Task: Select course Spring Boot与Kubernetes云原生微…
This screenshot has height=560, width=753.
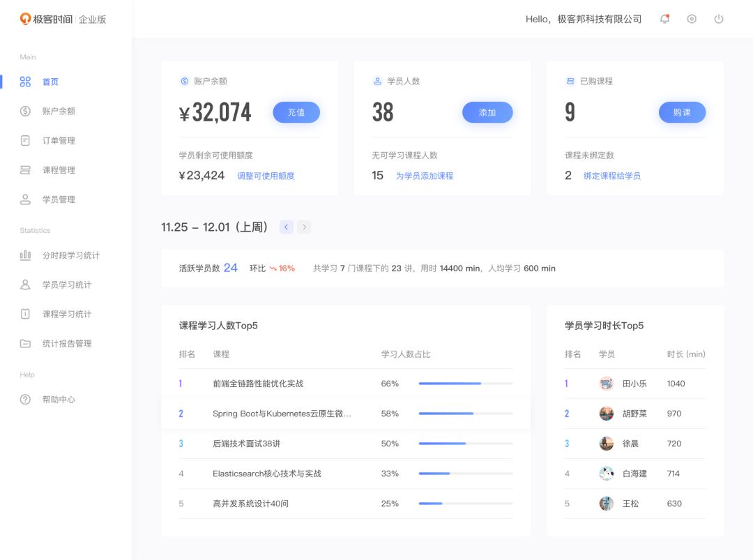Action: coord(282,414)
